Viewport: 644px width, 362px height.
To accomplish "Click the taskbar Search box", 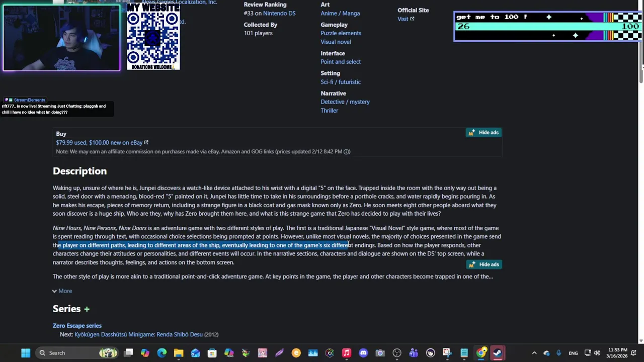I will (x=77, y=353).
